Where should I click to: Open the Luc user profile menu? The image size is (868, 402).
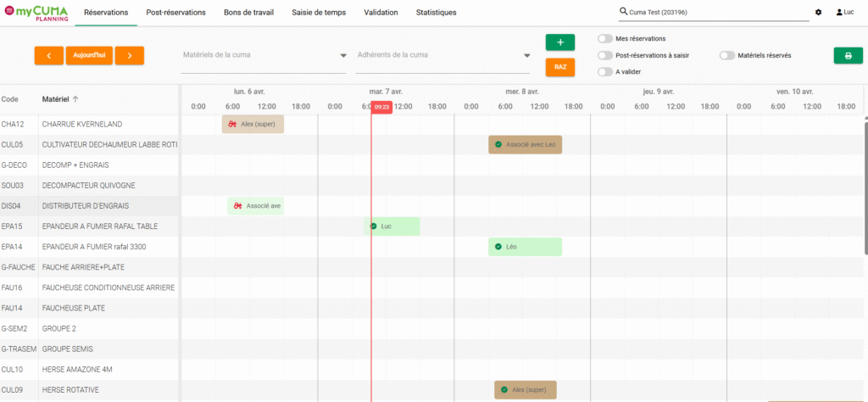click(844, 13)
